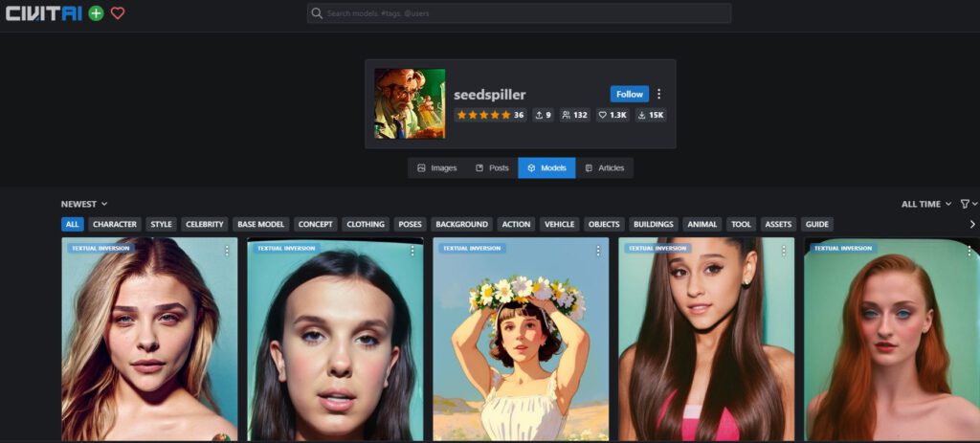Open options menu on flower crown illustration card
The image size is (980, 443).
(598, 251)
